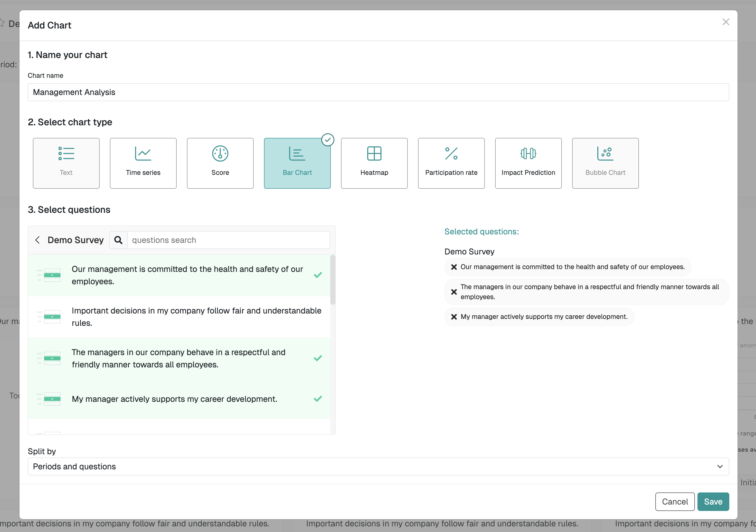
Task: Remove career development from selected questions
Action: [x=454, y=317]
